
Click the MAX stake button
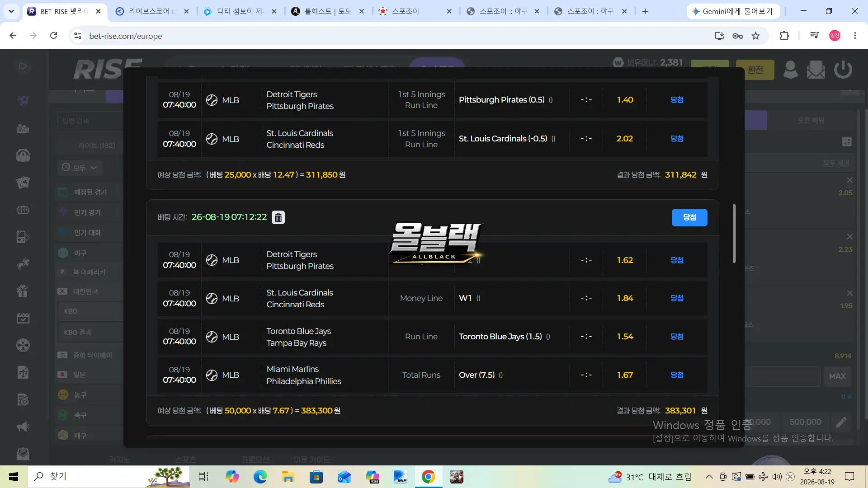coord(837,376)
